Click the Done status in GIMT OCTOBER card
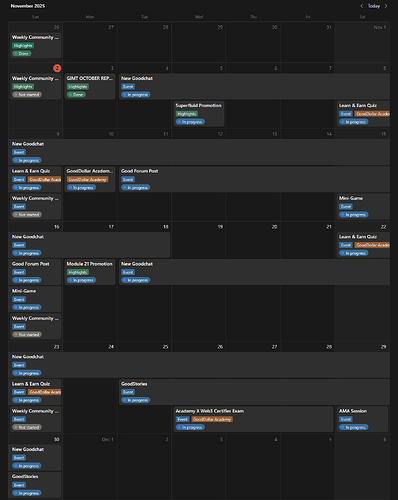Image resolution: width=398 pixels, height=500 pixels. [76, 95]
